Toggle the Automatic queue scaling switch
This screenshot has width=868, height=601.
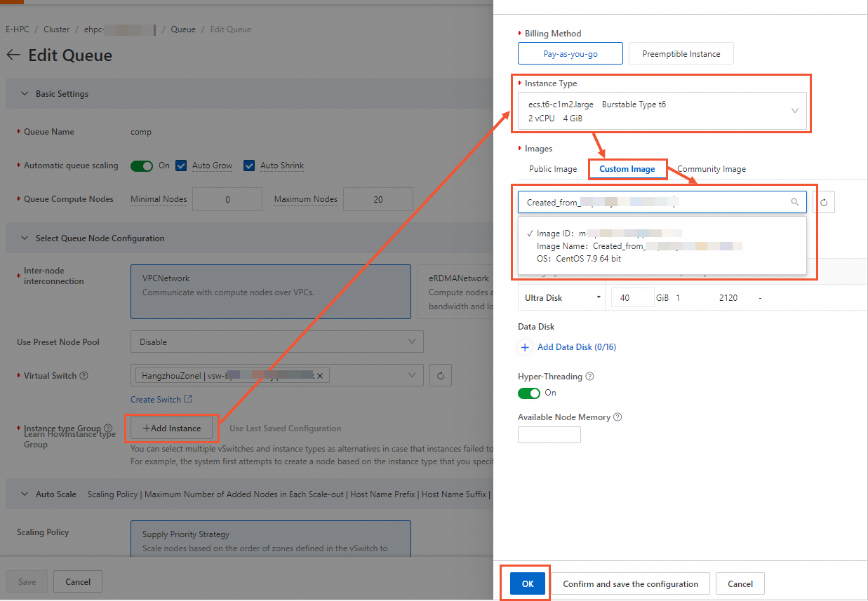[142, 166]
